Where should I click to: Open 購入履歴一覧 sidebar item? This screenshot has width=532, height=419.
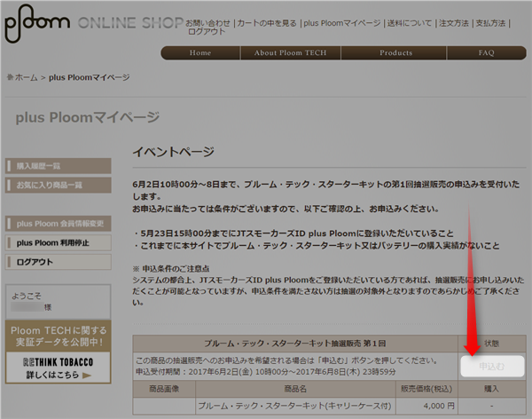(58, 166)
